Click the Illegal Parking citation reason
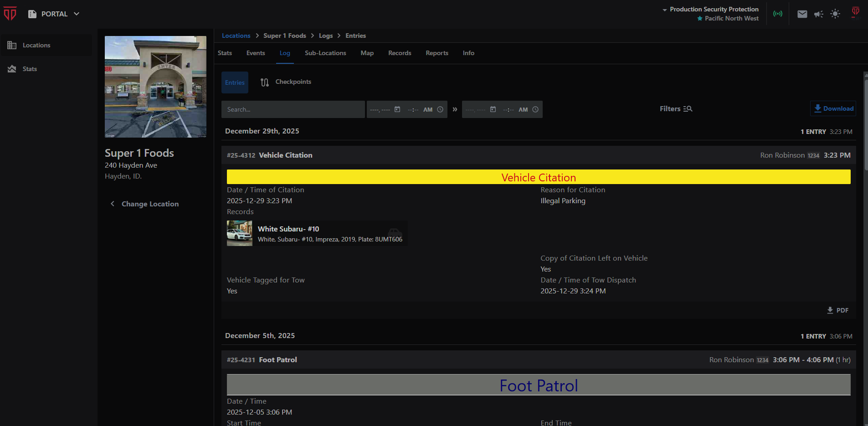 pyautogui.click(x=563, y=201)
